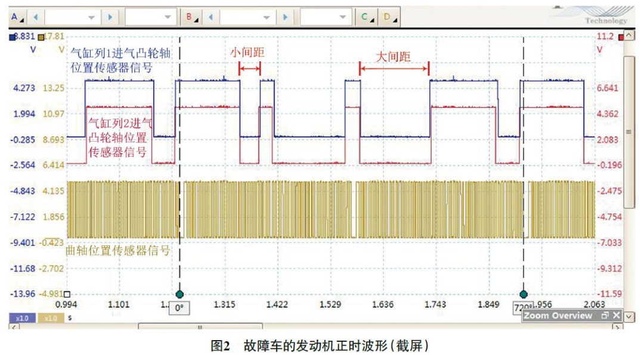
Task: Restore the Zoom Overview panel
Action: (x=605, y=316)
